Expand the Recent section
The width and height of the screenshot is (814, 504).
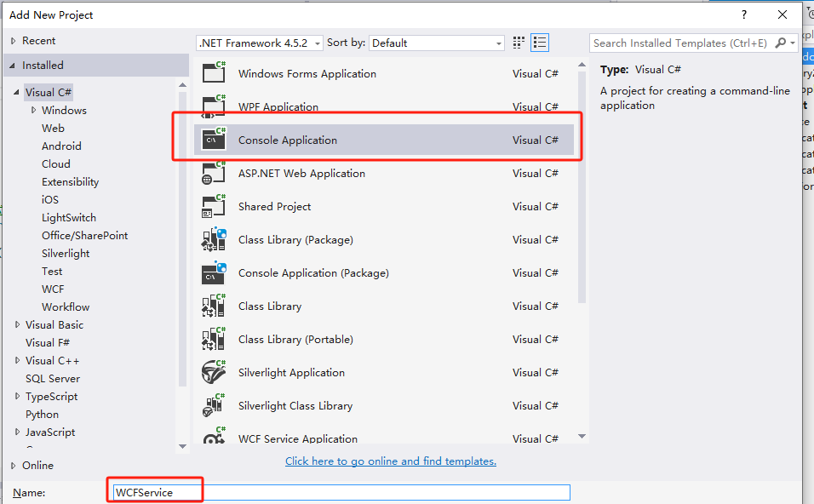pyautogui.click(x=14, y=41)
